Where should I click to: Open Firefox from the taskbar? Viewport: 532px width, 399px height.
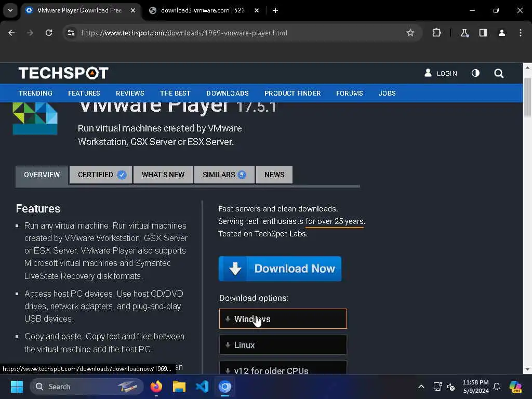point(156,387)
